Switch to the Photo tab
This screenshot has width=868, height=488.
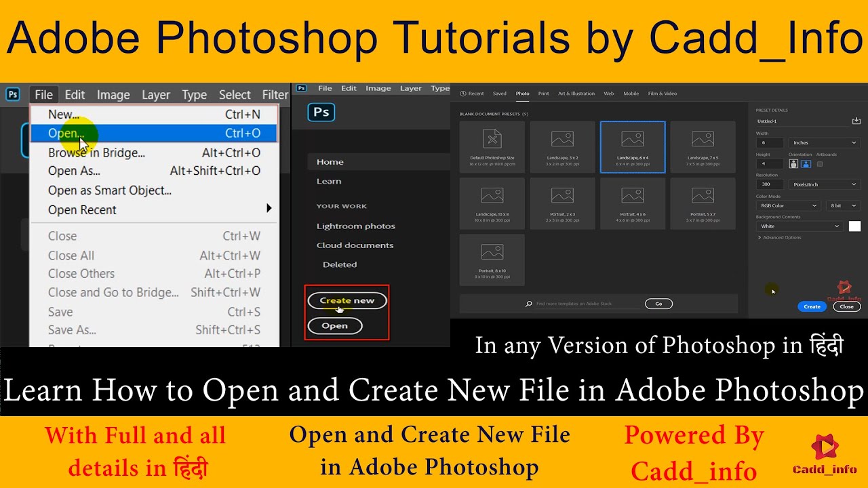click(x=523, y=94)
